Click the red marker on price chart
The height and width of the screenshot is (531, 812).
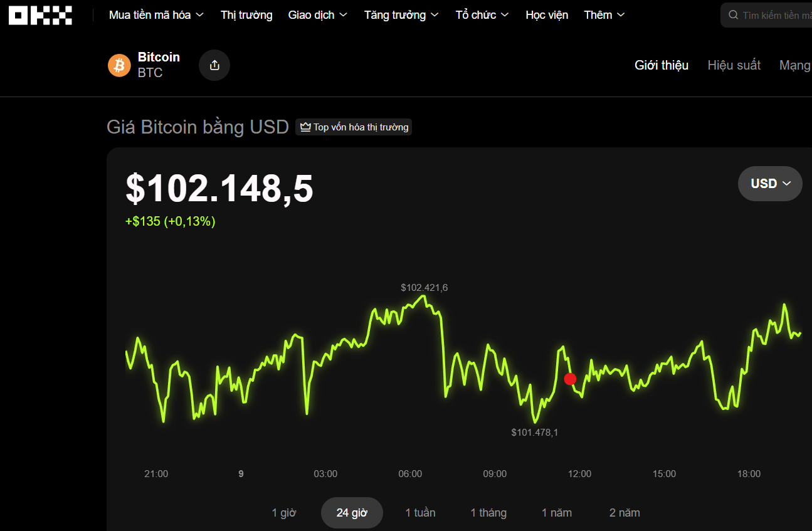point(570,379)
